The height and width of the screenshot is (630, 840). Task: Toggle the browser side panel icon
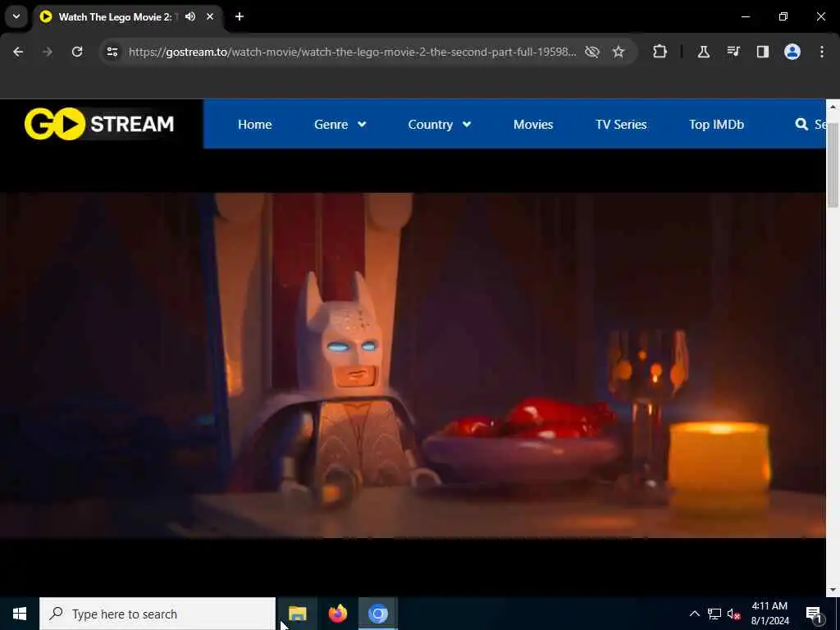763,52
